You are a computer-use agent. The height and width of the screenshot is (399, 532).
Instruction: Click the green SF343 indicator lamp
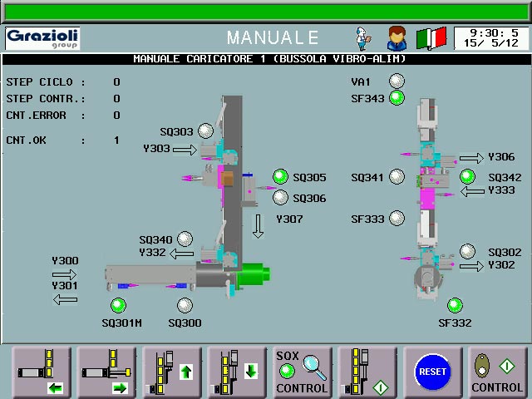(x=397, y=98)
